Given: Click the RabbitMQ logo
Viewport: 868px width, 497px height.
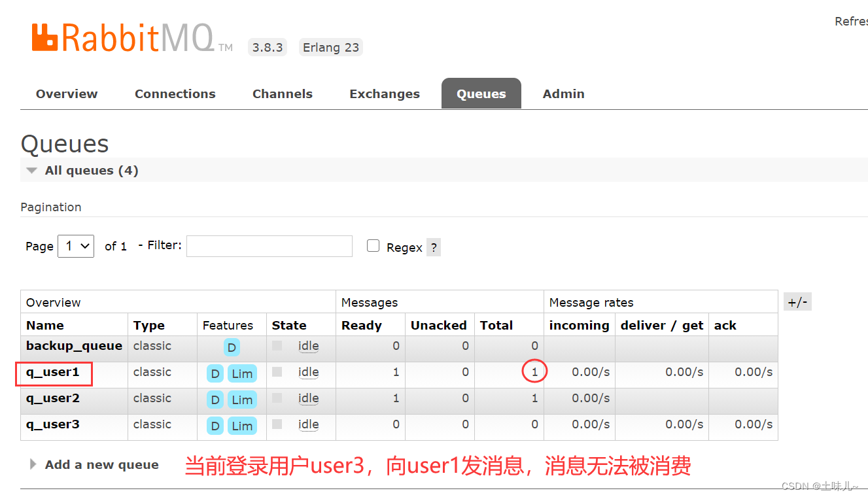Looking at the screenshot, I should (132, 39).
